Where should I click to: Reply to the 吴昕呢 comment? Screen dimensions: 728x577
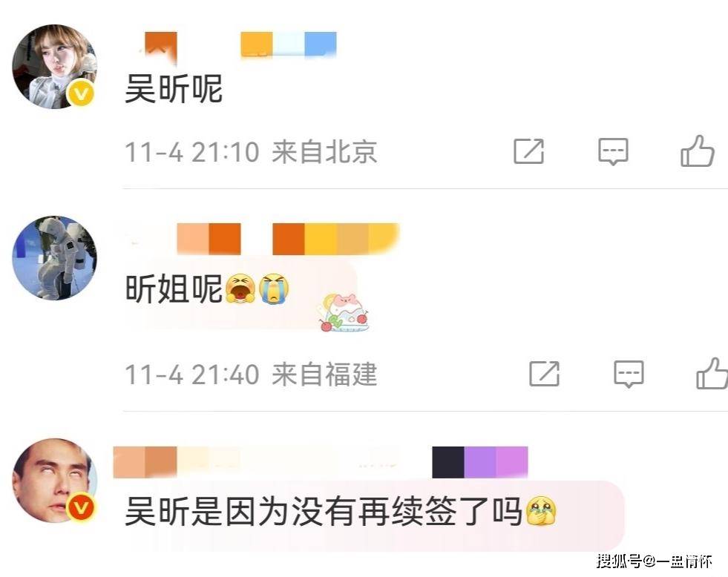[613, 151]
